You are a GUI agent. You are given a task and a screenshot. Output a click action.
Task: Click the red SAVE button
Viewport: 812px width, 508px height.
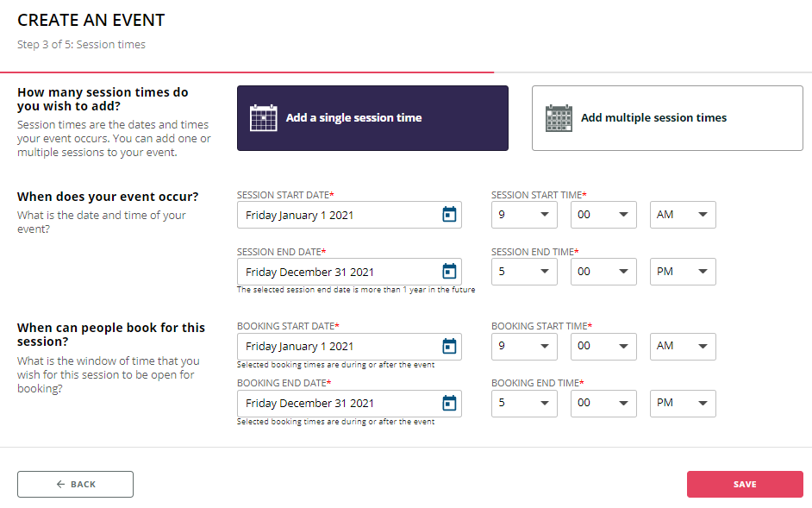[745, 484]
